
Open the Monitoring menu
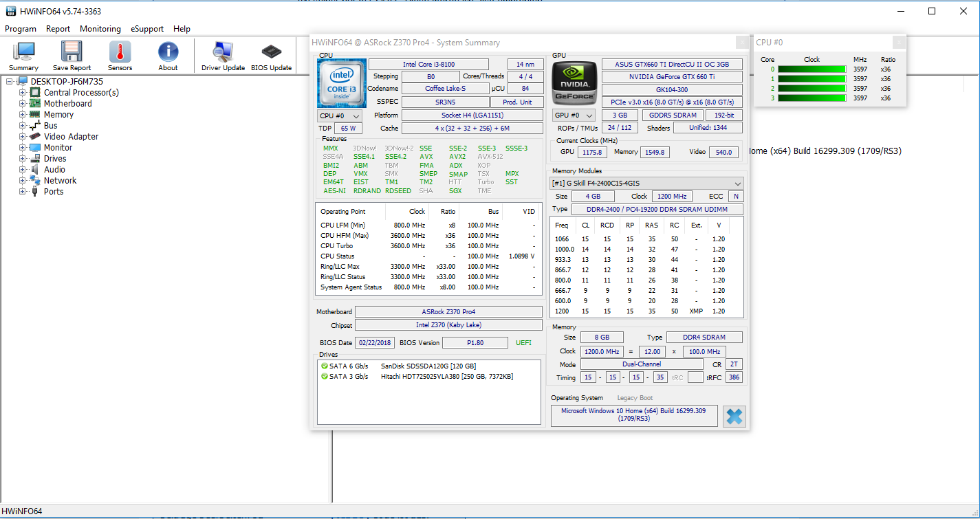point(100,29)
